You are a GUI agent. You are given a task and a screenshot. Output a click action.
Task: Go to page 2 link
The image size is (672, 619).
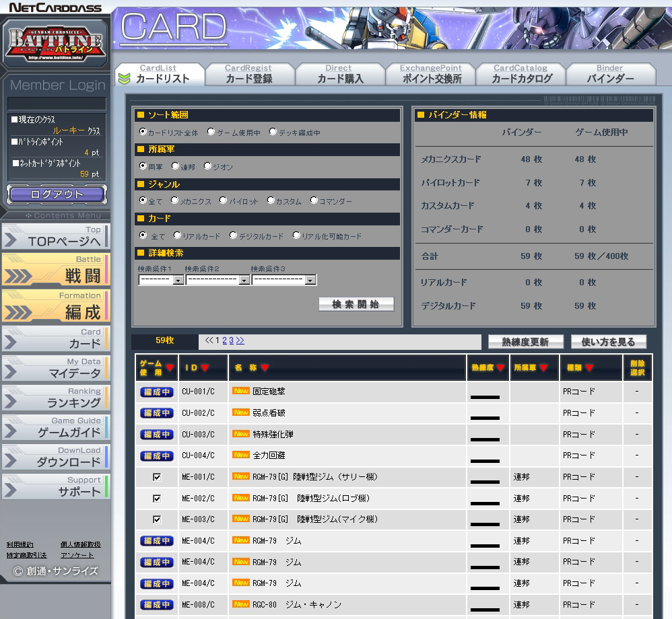(x=225, y=340)
